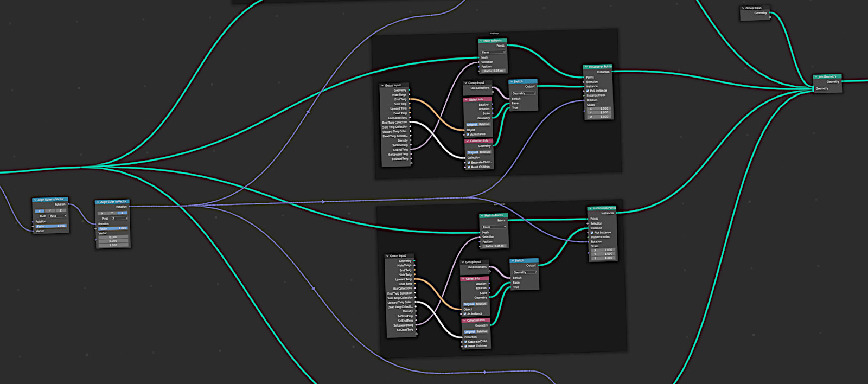
Task: Select lower frame Object Info node header
Action: (475, 279)
